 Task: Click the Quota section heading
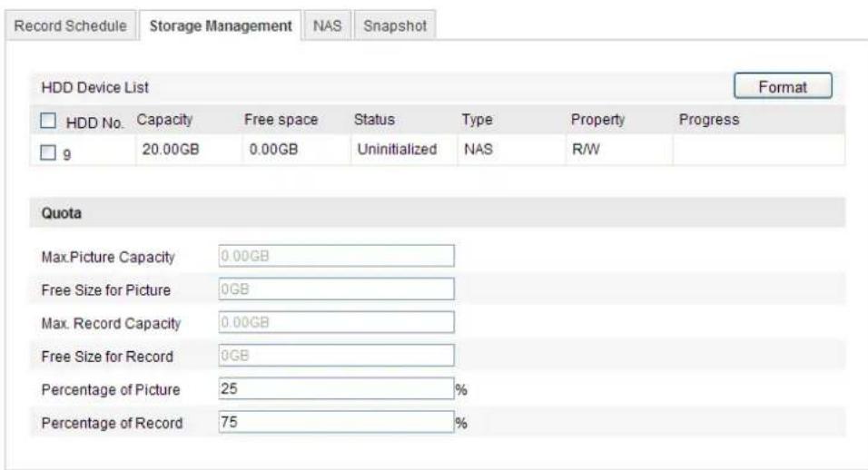tap(62, 213)
